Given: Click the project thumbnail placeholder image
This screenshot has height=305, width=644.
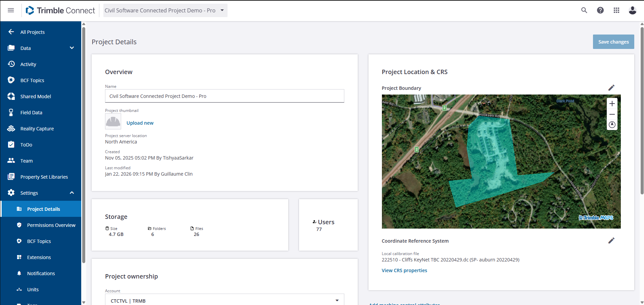Looking at the screenshot, I should [113, 122].
